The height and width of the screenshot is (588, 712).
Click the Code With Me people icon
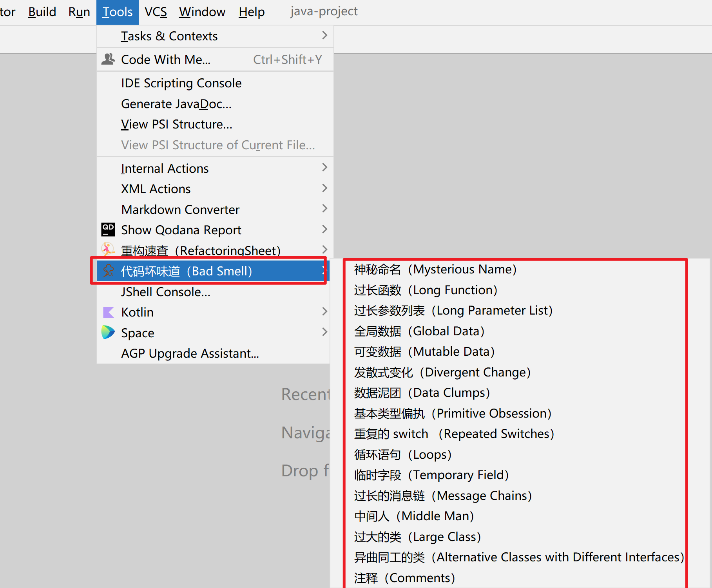click(x=108, y=59)
